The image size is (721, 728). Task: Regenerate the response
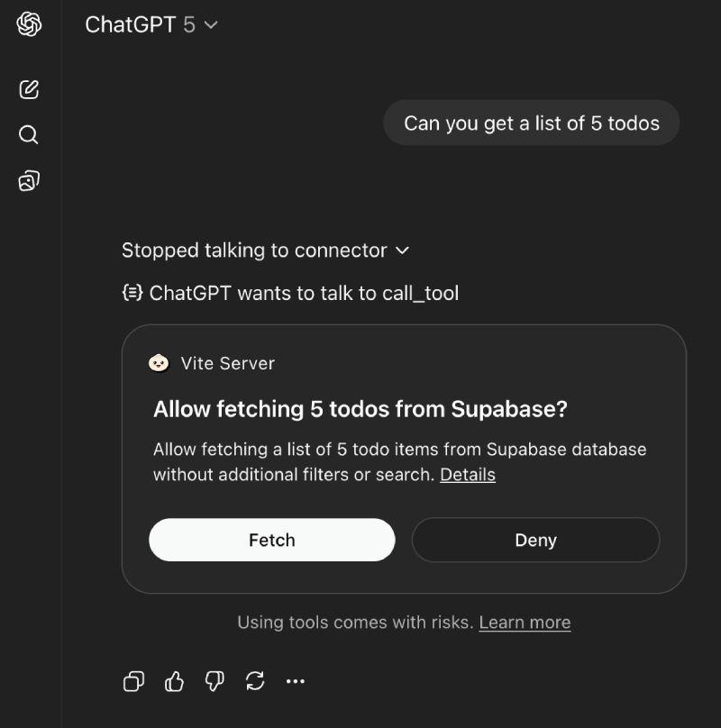point(254,682)
